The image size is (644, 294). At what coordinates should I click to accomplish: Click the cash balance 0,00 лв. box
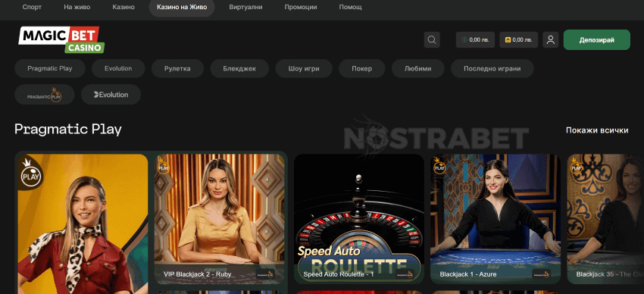click(x=475, y=40)
